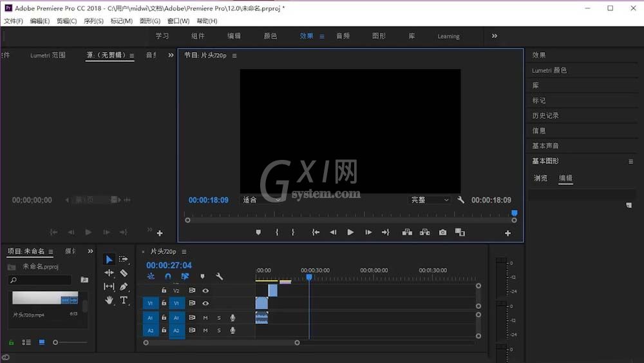The height and width of the screenshot is (363, 644).
Task: Toggle timeline Snap magnet icon
Action: (x=168, y=276)
